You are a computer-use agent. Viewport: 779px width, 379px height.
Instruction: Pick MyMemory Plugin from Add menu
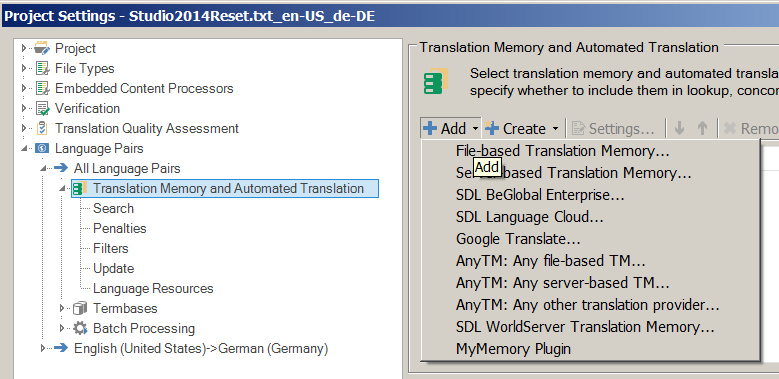pos(513,349)
